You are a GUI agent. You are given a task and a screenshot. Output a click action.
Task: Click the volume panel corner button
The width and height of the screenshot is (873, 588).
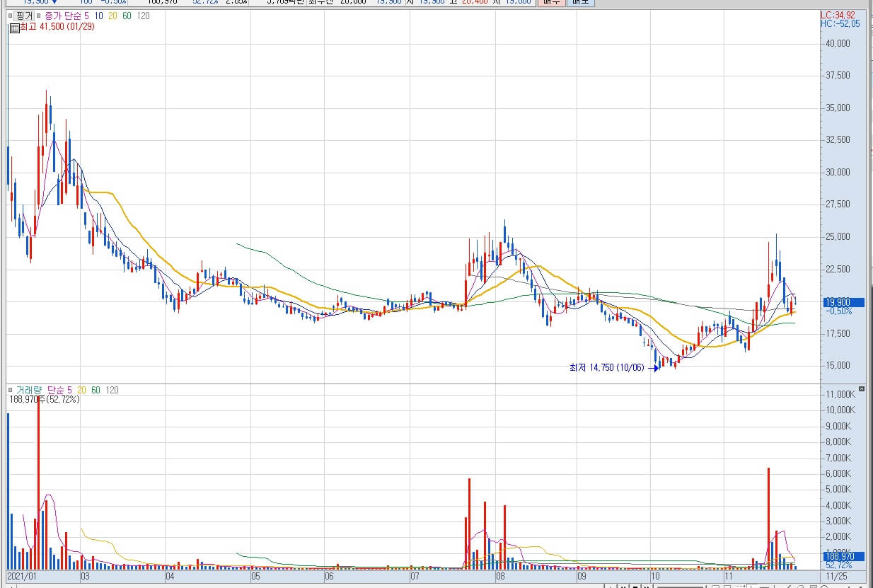coord(861,389)
